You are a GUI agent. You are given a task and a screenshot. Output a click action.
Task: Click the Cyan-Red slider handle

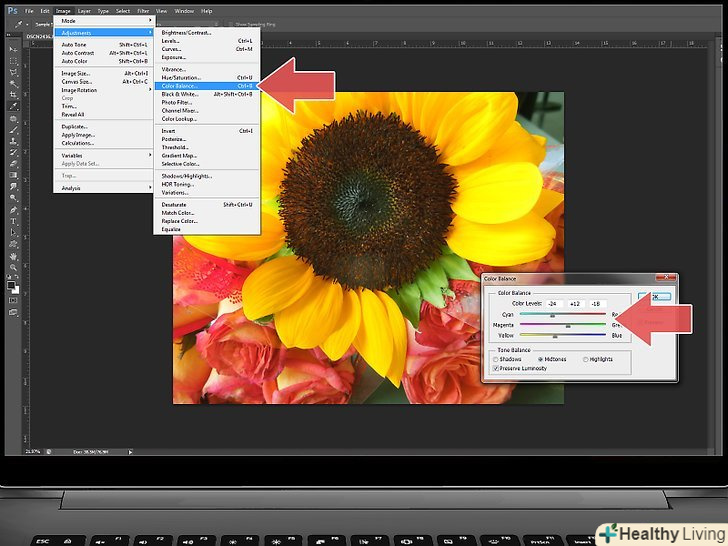click(x=552, y=314)
